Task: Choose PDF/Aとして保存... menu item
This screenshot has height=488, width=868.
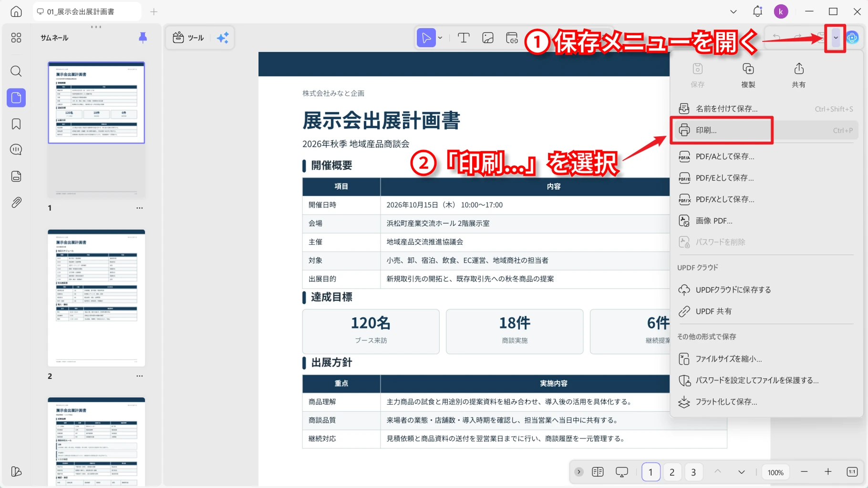Action: (765, 156)
